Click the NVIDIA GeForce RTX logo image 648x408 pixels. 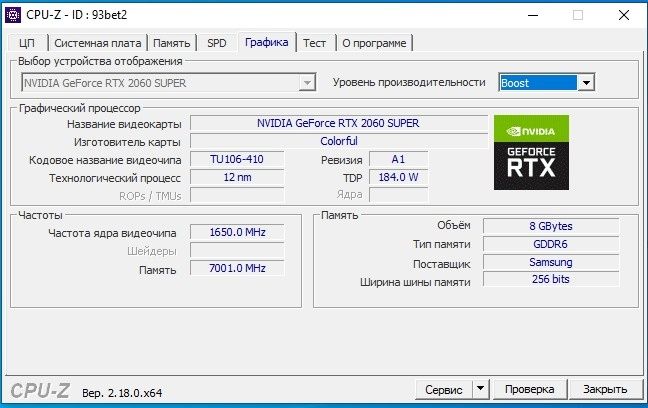coord(531,153)
